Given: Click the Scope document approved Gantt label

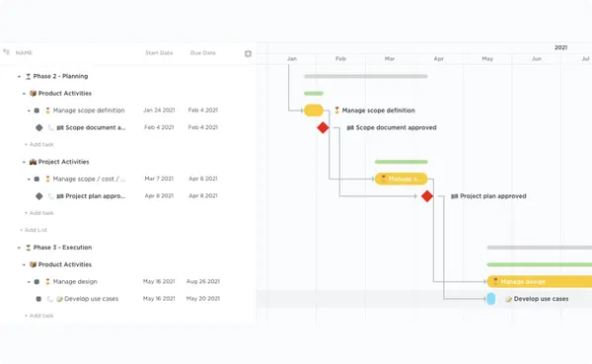Looking at the screenshot, I should point(396,127).
